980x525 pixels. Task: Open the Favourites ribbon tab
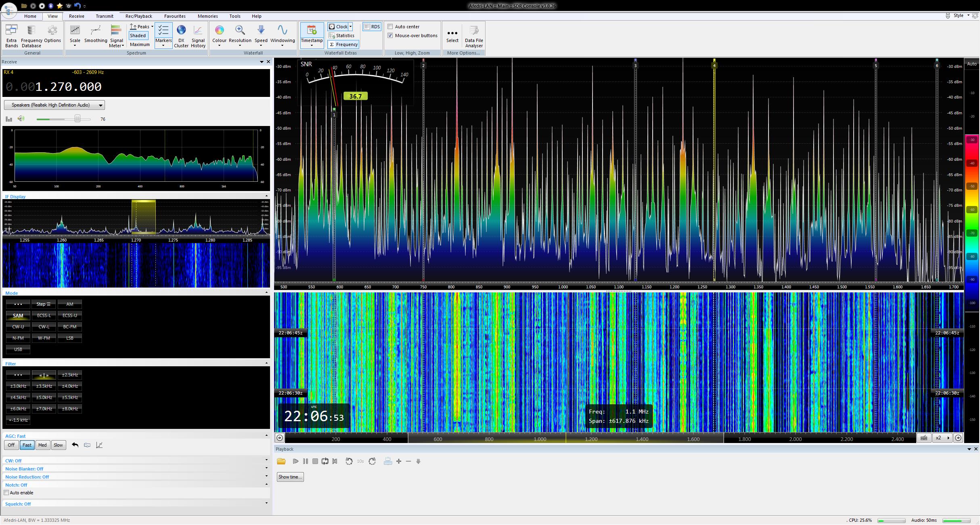click(x=175, y=16)
